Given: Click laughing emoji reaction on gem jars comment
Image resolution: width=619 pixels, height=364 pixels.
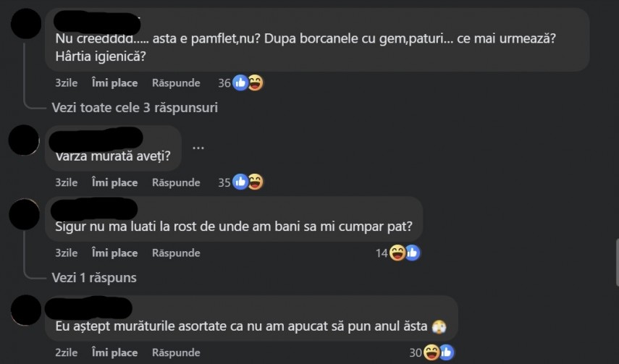Looking at the screenshot, I should [x=255, y=83].
